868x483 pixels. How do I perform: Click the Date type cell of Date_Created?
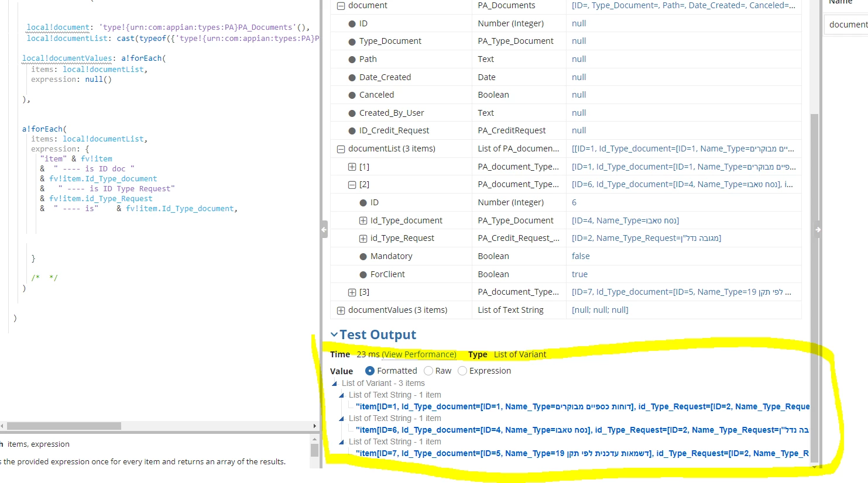pyautogui.click(x=519, y=77)
